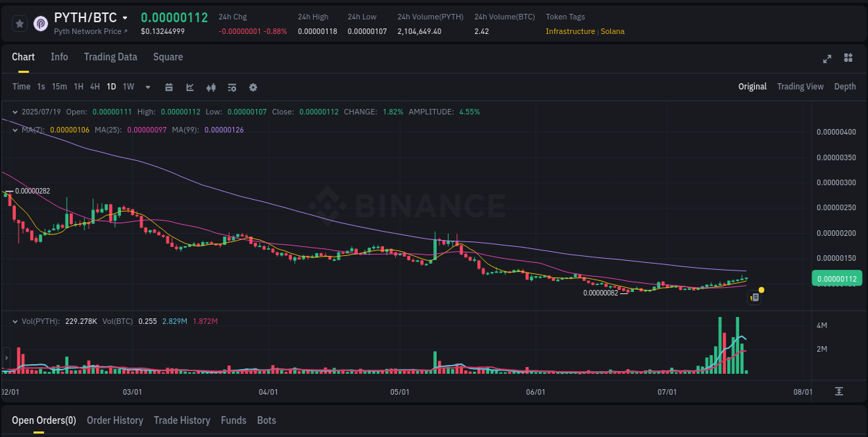Screen dimensions: 868x437
Task: Collapse the OHLC info row chevron
Action: 15,112
